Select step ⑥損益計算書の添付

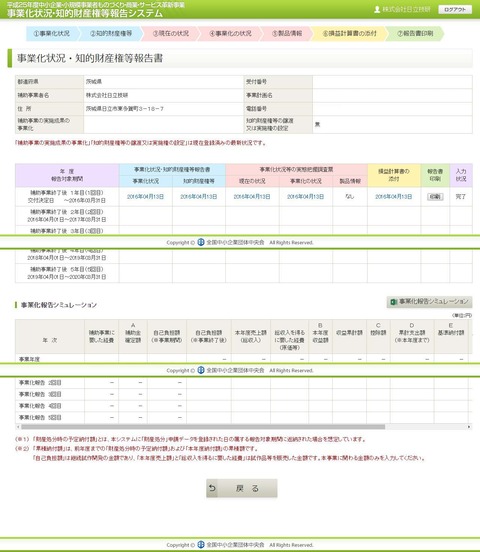coord(349,33)
